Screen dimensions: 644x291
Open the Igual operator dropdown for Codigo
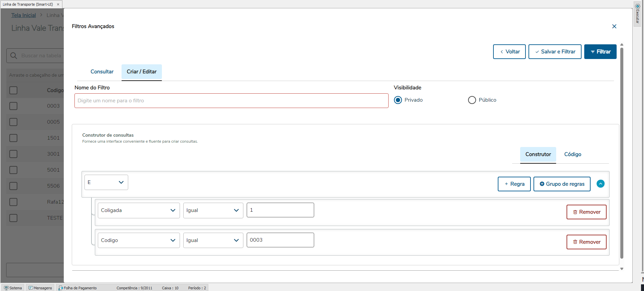(x=213, y=240)
